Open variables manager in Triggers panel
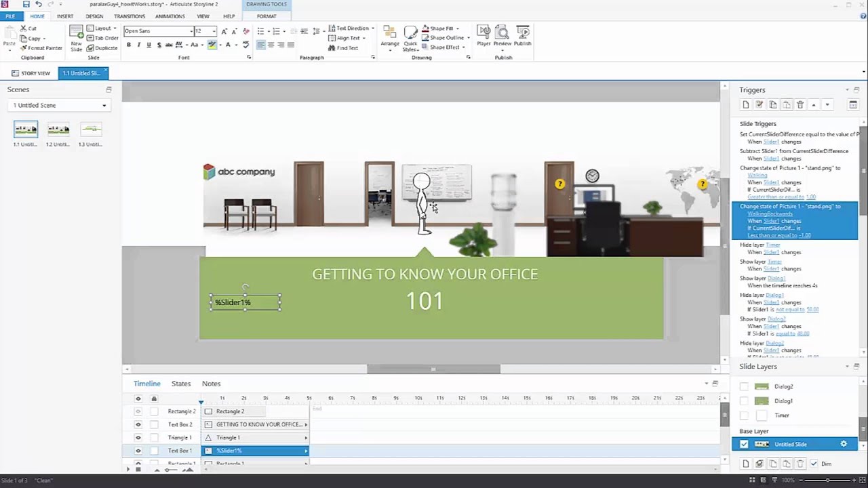 (853, 105)
